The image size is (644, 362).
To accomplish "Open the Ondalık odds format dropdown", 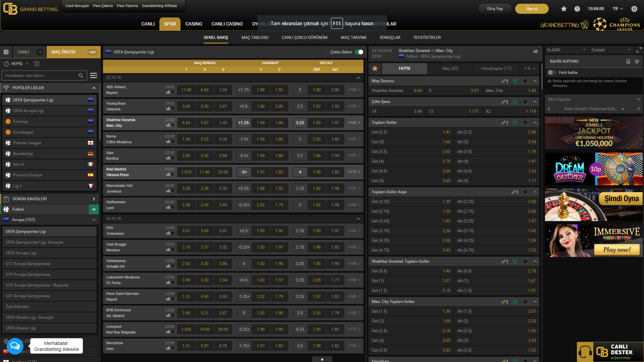I will point(610,50).
